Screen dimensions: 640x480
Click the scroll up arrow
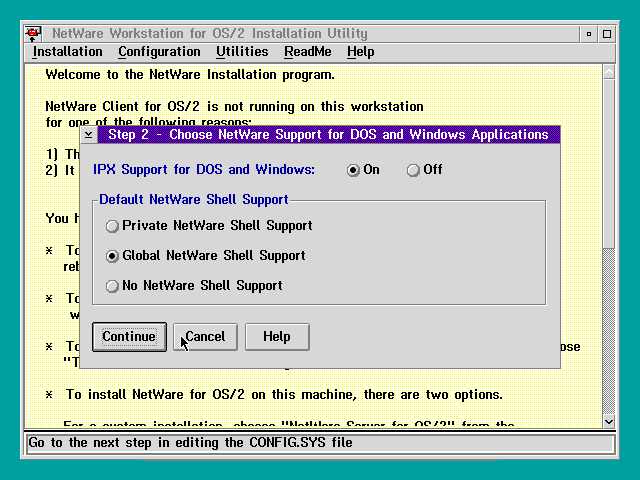pos(609,72)
